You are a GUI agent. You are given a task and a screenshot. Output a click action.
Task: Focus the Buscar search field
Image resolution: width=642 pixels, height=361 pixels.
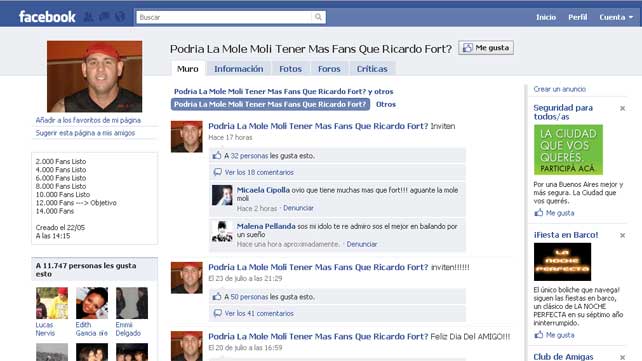pyautogui.click(x=224, y=17)
